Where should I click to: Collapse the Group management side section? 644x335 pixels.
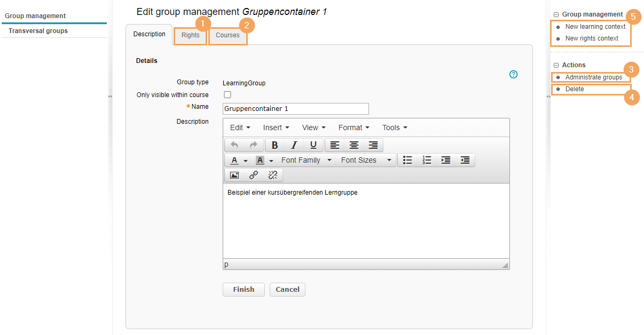tap(556, 15)
